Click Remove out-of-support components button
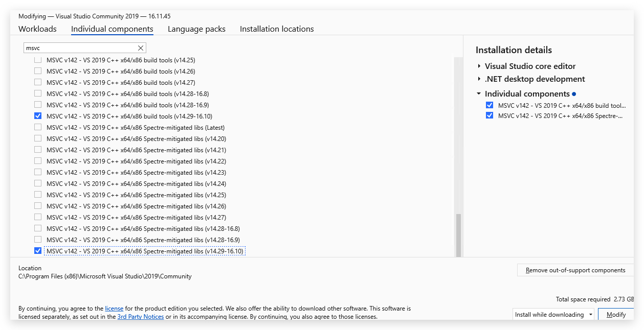This screenshot has height=330, width=644. (x=575, y=270)
